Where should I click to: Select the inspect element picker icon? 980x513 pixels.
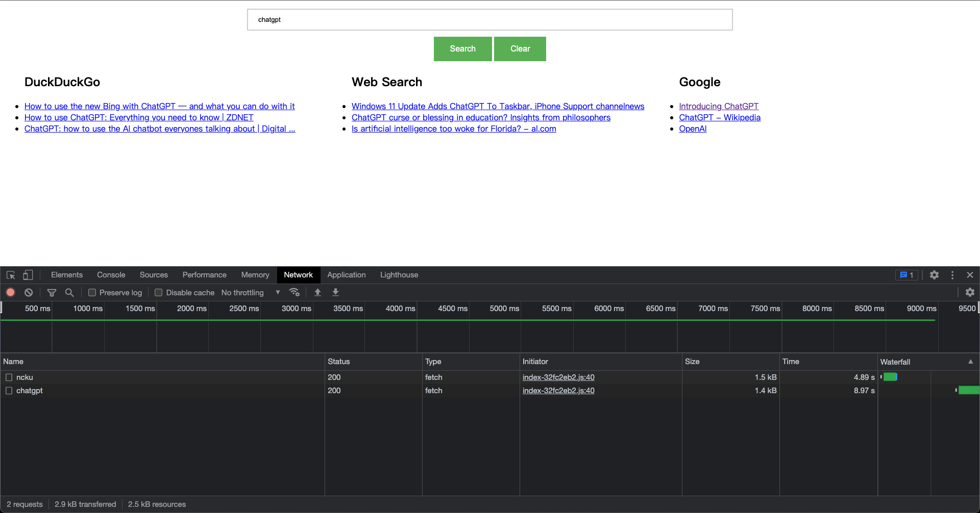coord(11,275)
